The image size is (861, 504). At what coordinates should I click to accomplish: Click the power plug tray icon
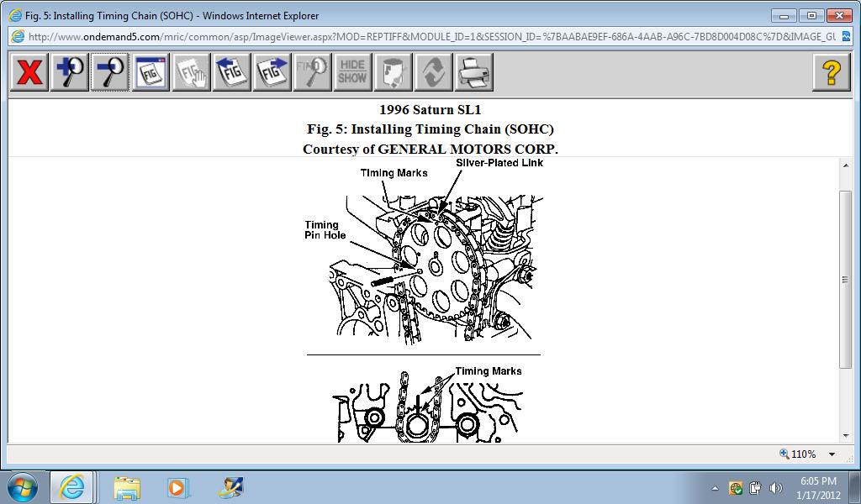pos(756,487)
